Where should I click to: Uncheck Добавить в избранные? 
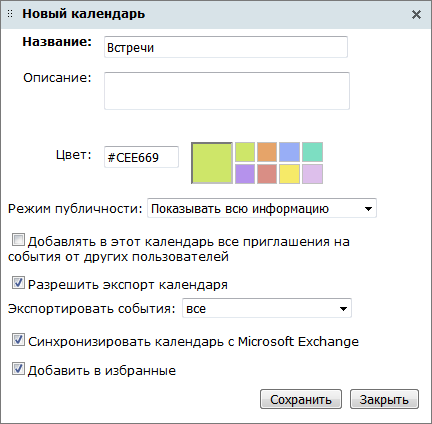(18, 369)
